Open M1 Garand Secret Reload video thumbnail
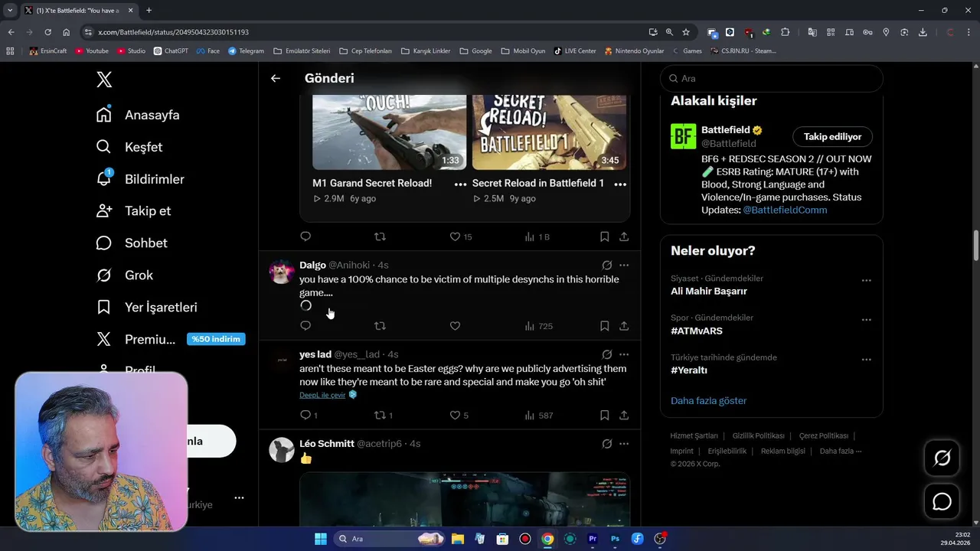 (389, 132)
